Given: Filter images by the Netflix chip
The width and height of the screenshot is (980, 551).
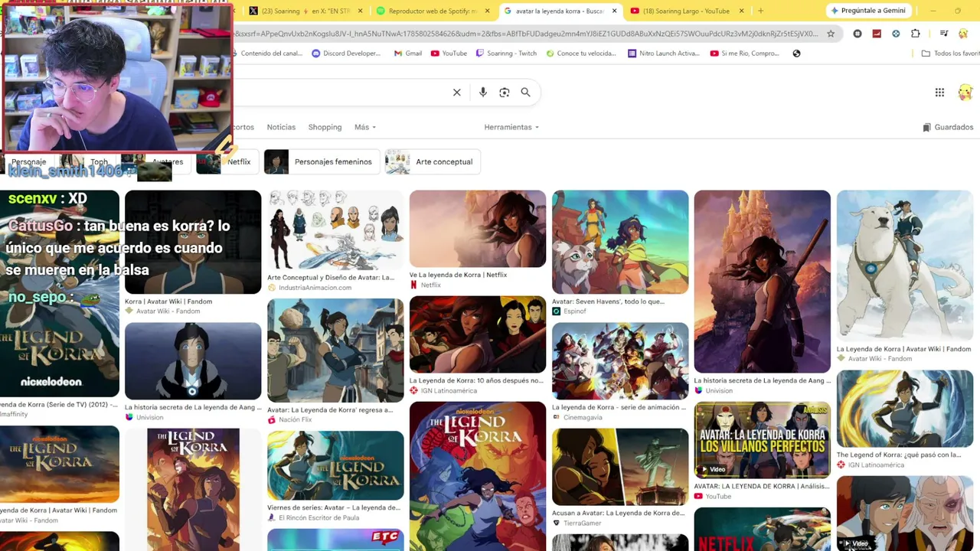Looking at the screenshot, I should [227, 161].
